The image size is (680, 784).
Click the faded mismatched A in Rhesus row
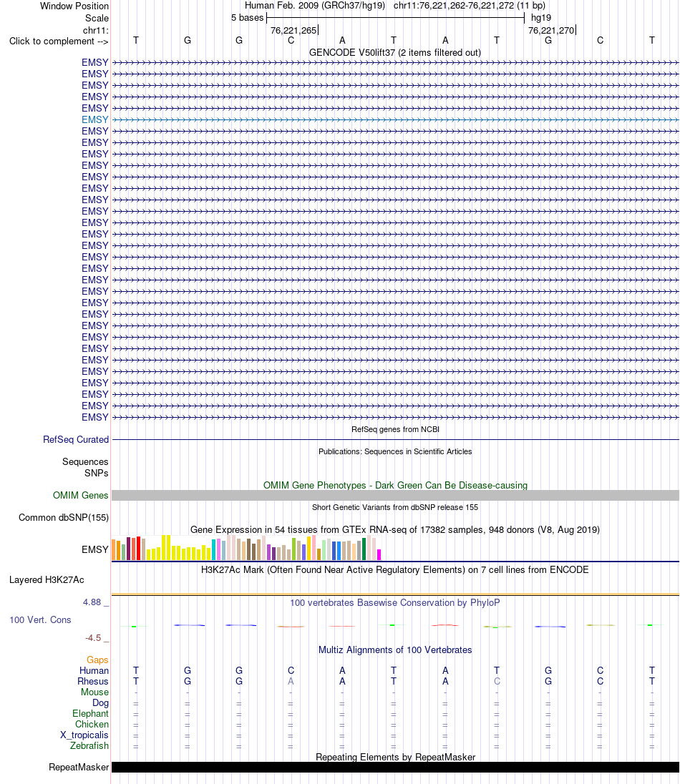291,682
